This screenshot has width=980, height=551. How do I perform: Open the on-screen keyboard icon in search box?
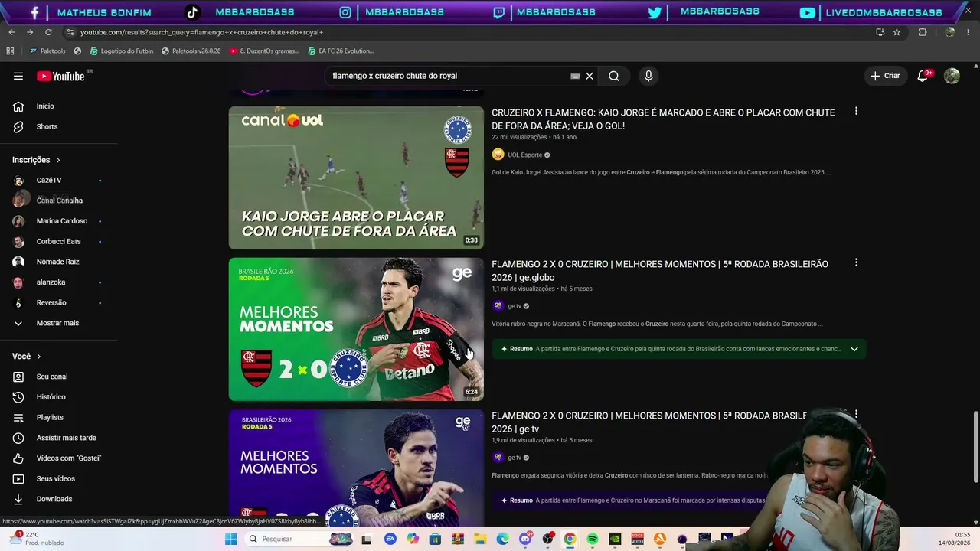pyautogui.click(x=575, y=76)
